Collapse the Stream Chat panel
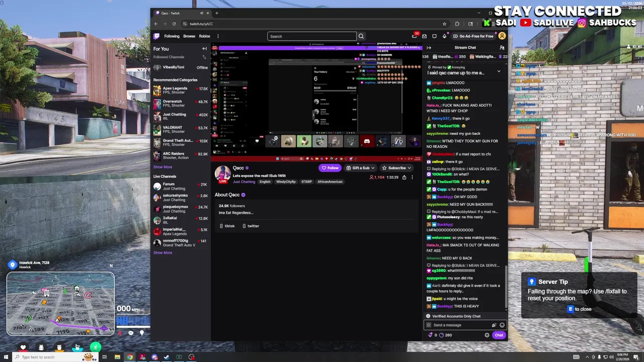Screen dimensions: 644x362 (429, 48)
